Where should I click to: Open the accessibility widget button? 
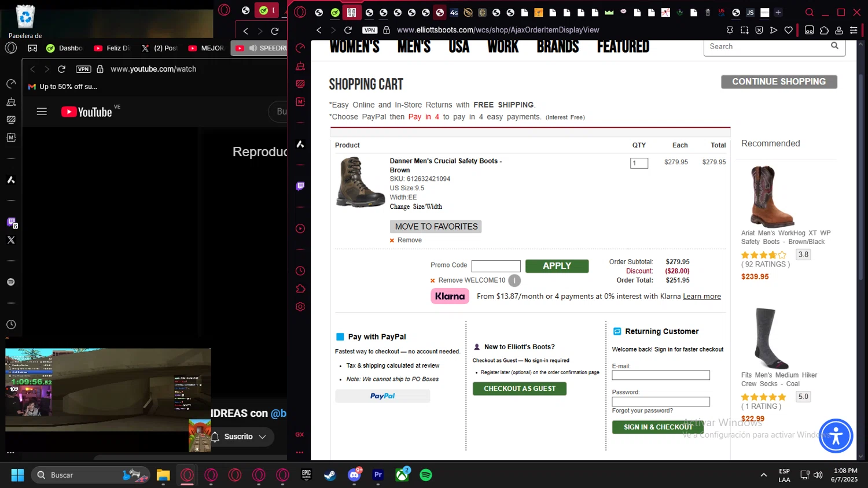[x=836, y=436]
